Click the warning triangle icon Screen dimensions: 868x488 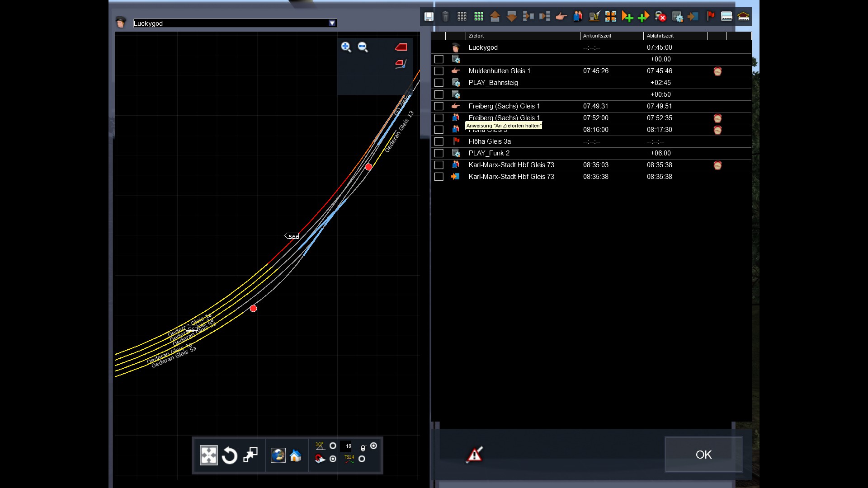pyautogui.click(x=474, y=455)
